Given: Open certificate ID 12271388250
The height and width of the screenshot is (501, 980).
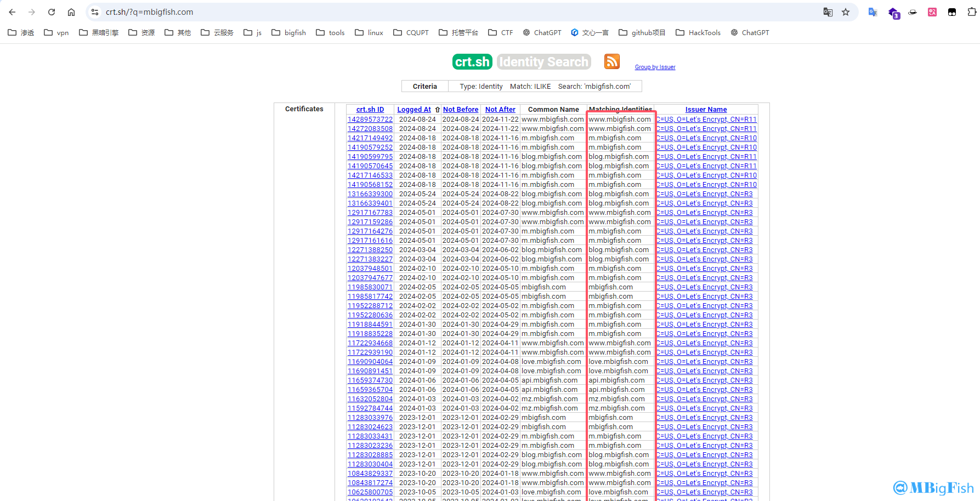Looking at the screenshot, I should (x=370, y=250).
